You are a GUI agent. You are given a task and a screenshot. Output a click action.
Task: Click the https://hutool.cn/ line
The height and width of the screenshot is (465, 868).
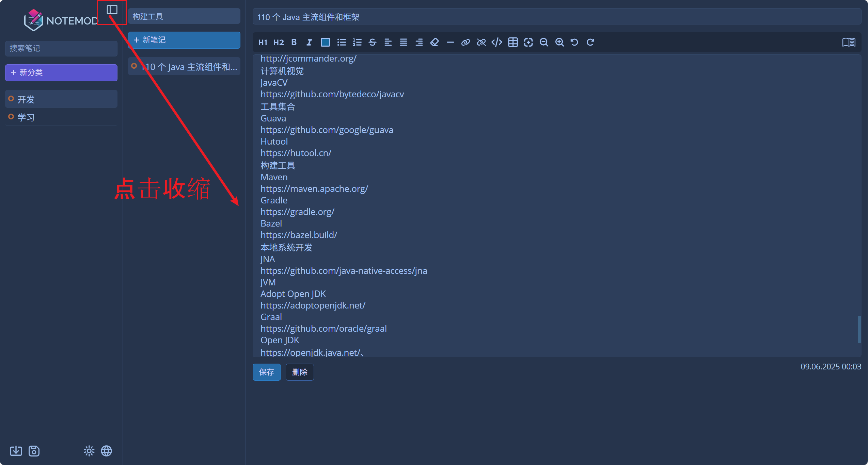[x=296, y=153]
